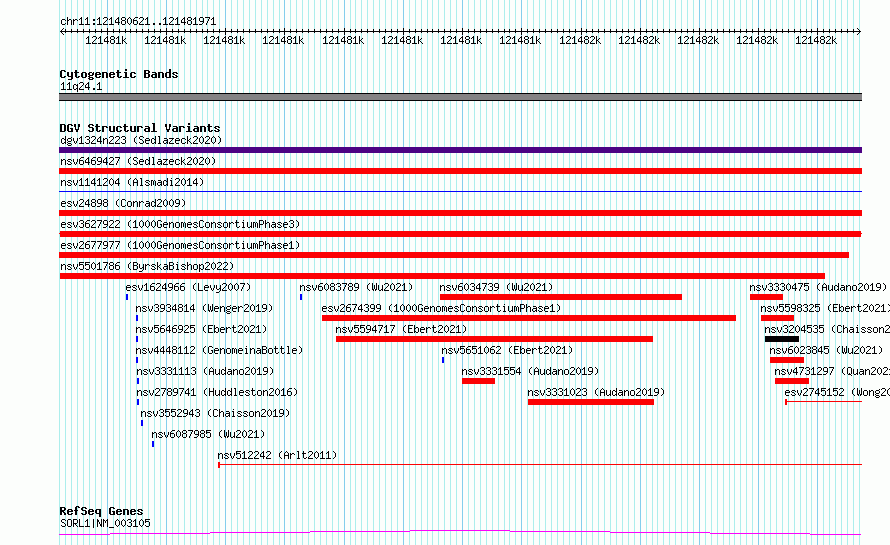Click the Cytogenetic Bands track heading
Screen dimensions: 890x545
(x=119, y=74)
